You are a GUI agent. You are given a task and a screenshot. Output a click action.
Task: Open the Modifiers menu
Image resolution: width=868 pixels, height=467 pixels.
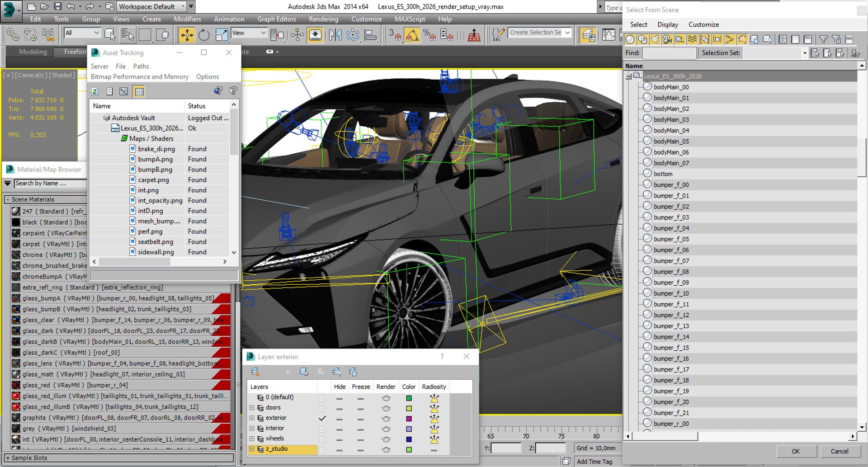tap(187, 19)
